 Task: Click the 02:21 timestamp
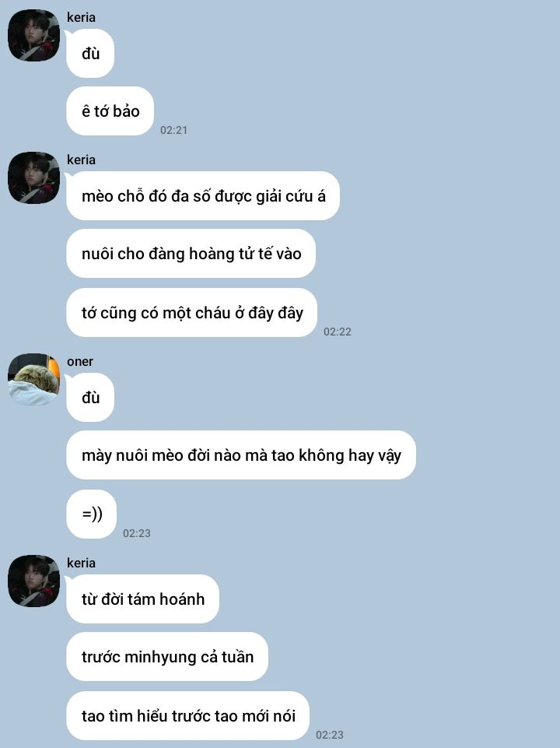click(x=173, y=130)
